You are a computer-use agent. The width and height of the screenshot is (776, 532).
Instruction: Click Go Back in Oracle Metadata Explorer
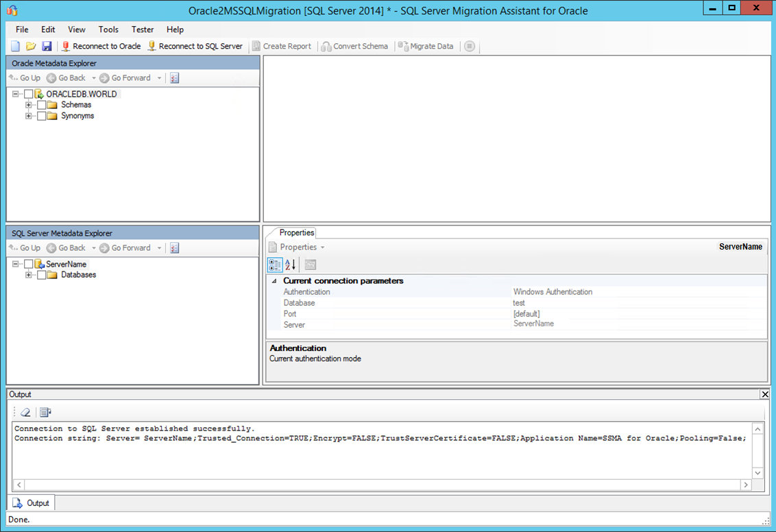tap(66, 77)
